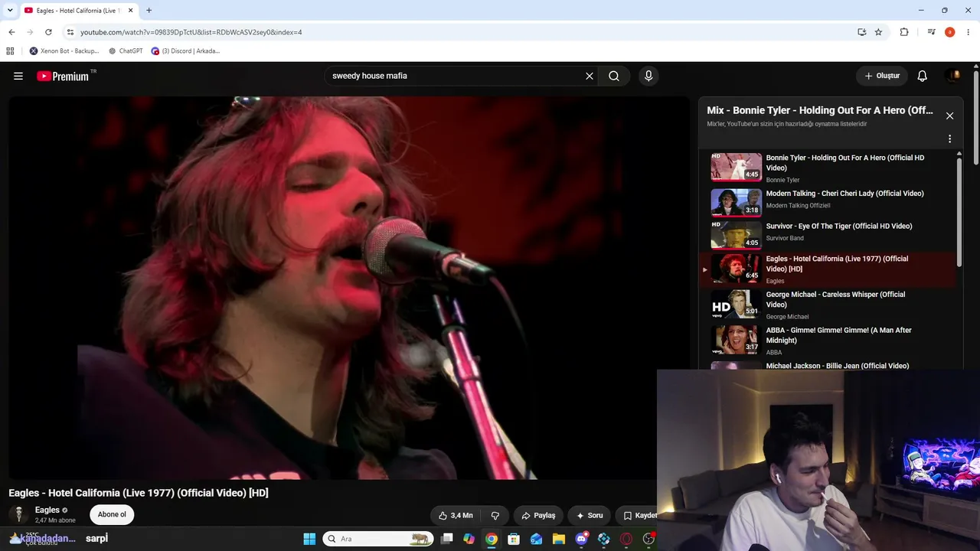Open Xenon Bot - Backup bookmark
Image resolution: width=980 pixels, height=551 pixels.
(64, 51)
